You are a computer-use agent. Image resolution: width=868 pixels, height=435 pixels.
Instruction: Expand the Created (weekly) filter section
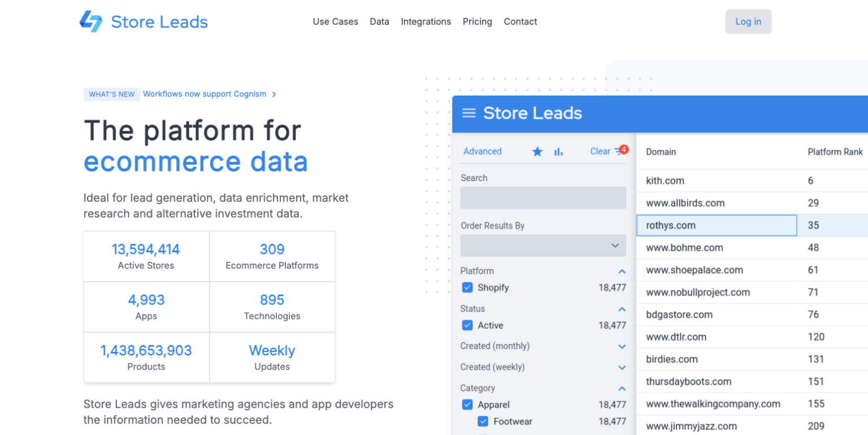pyautogui.click(x=622, y=367)
